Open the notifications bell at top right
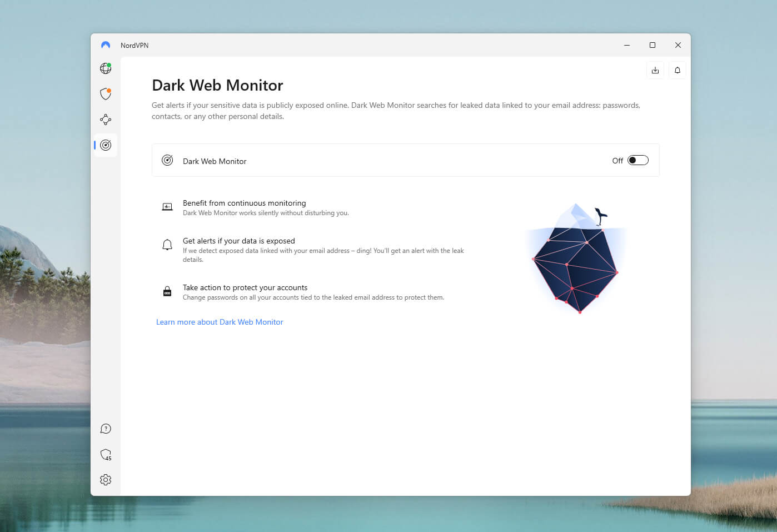Viewport: 777px width, 532px height. [678, 70]
